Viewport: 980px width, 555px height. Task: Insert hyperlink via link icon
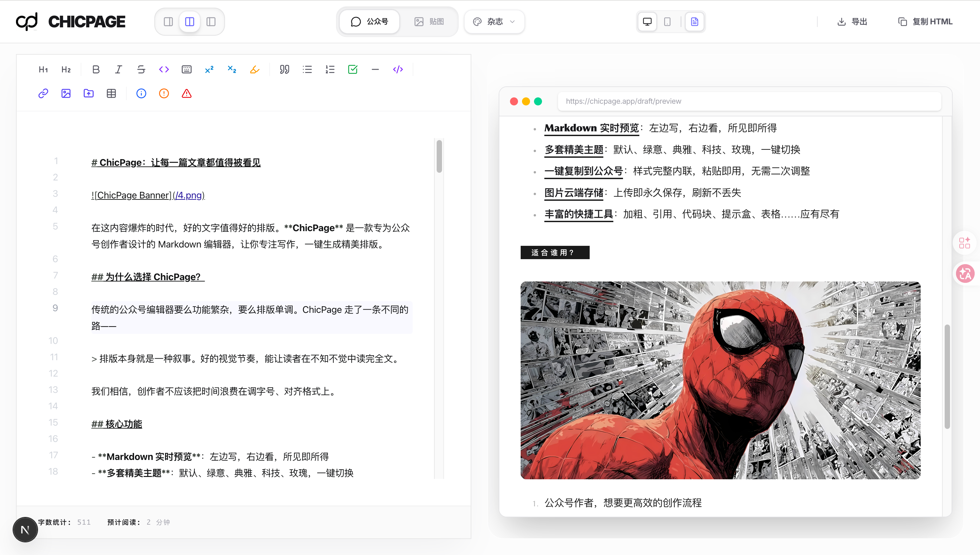[43, 93]
